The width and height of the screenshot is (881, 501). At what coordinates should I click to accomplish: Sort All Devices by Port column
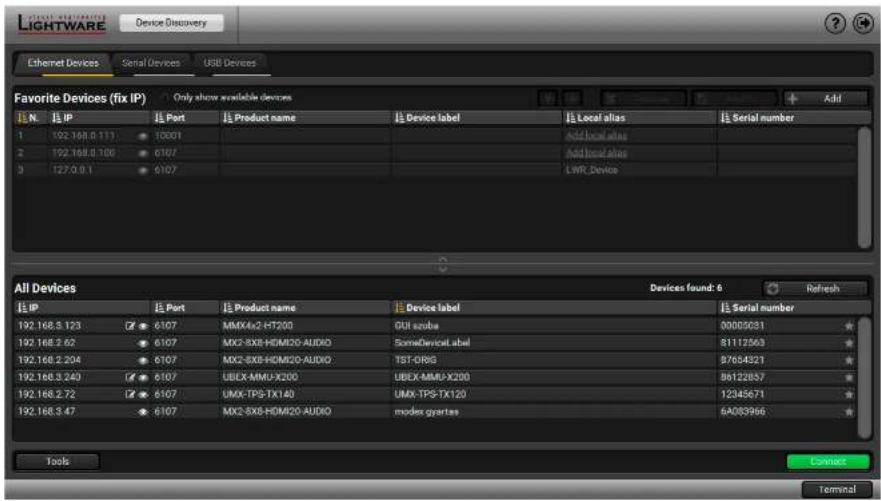pyautogui.click(x=170, y=308)
